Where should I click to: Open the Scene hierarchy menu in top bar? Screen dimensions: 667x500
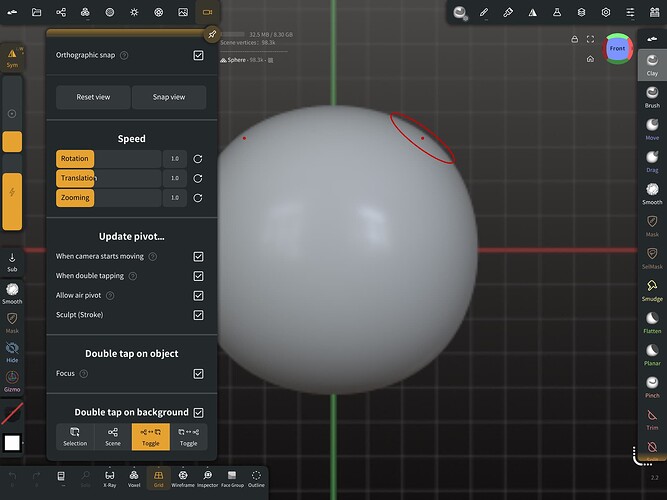(x=61, y=12)
